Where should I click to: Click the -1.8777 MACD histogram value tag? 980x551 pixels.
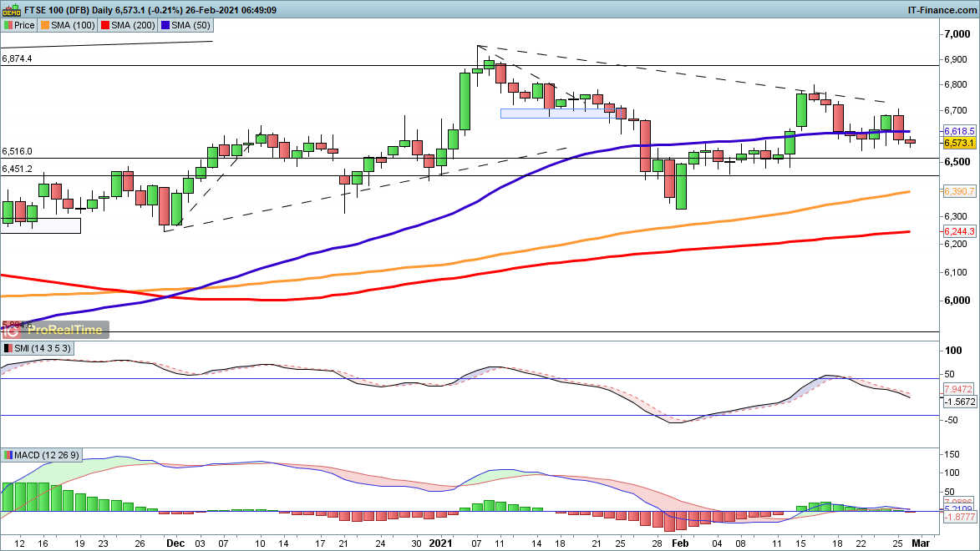tap(959, 517)
